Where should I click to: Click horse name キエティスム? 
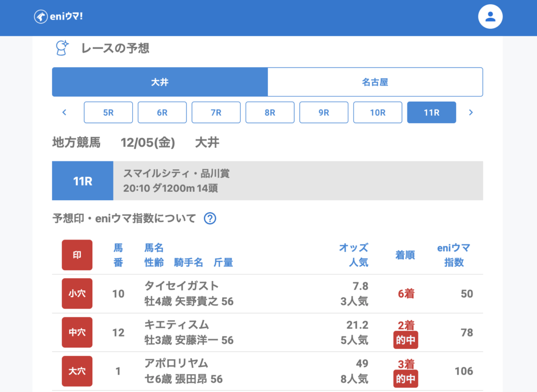(177, 325)
